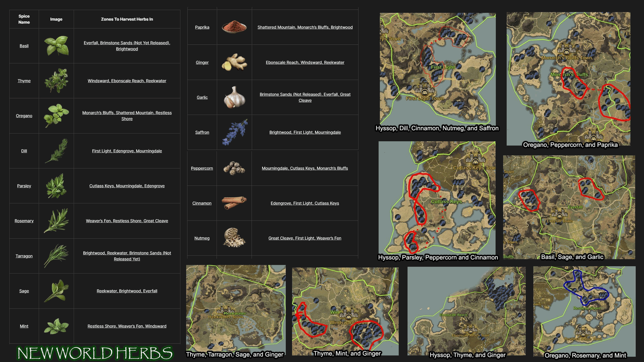Image resolution: width=644 pixels, height=362 pixels.
Task: Click the Oregano spice name link
Action: point(24,116)
